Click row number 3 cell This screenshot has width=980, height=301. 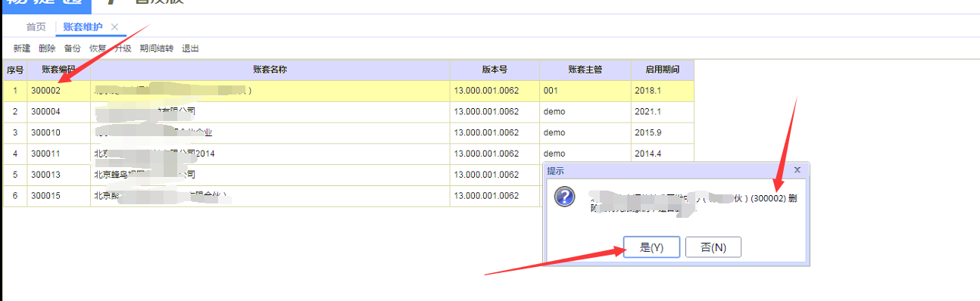click(15, 132)
